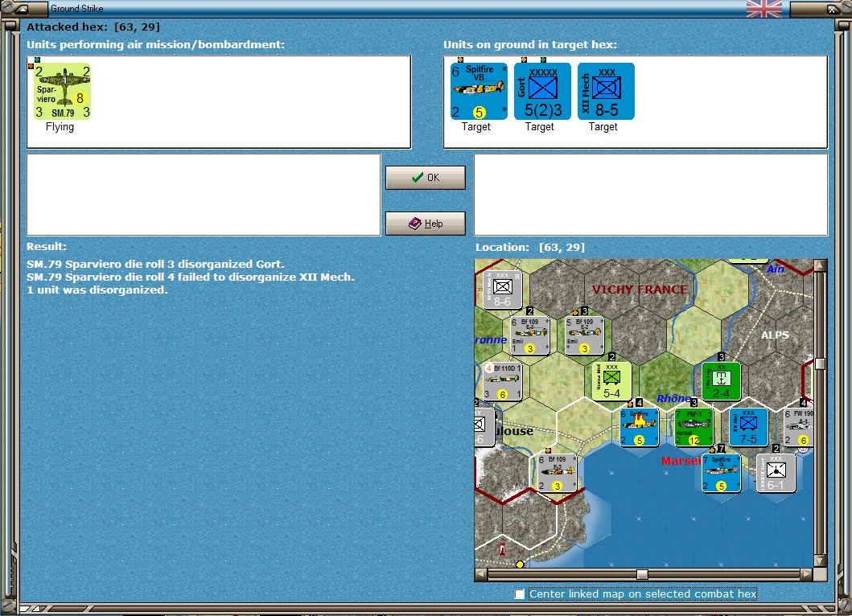
Task: Select the Bf 109 Emil counter rated 5
Action: click(x=584, y=335)
